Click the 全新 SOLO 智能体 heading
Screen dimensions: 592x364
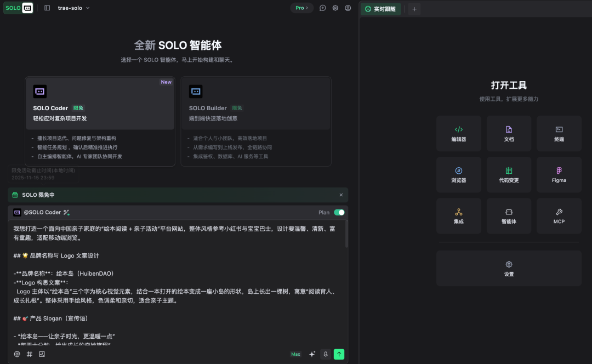178,46
